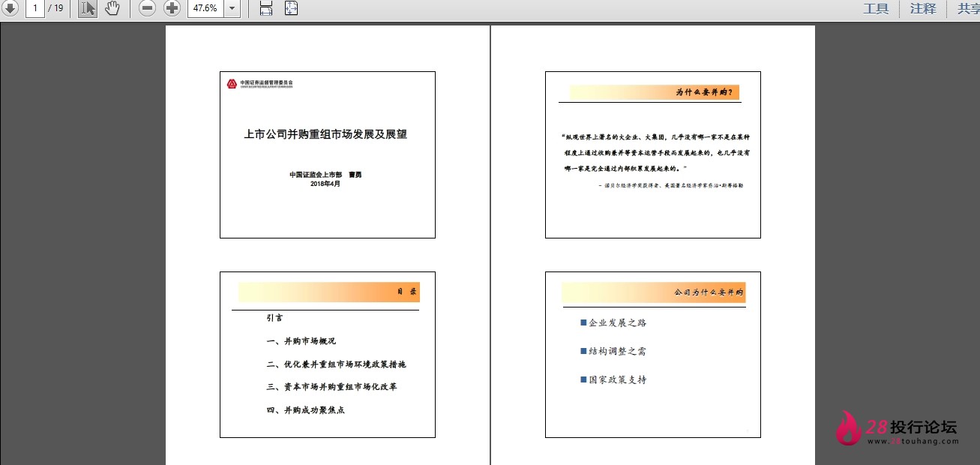The image size is (980, 465).
Task: Select text 三、资本市场并购重组市场化改革
Action: tap(331, 387)
